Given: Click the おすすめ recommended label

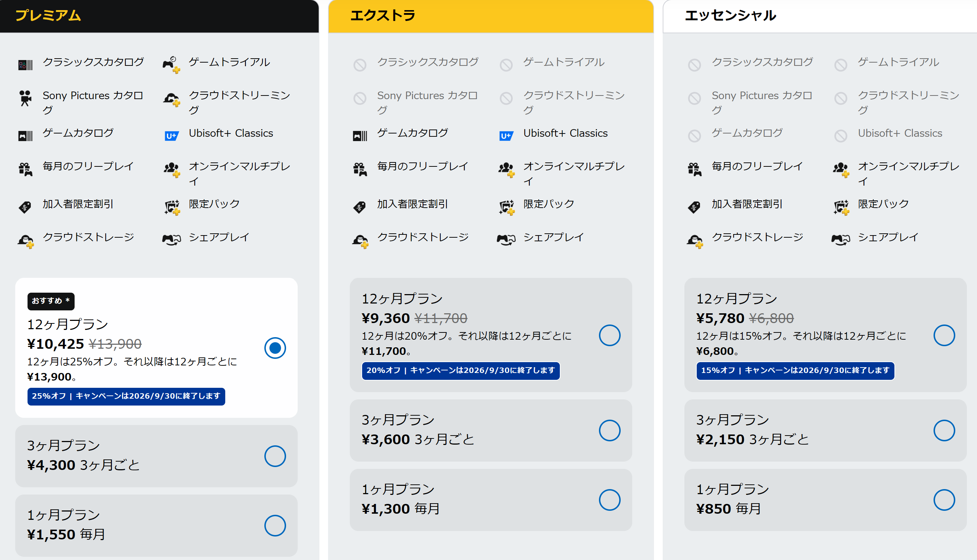Looking at the screenshot, I should point(51,301).
